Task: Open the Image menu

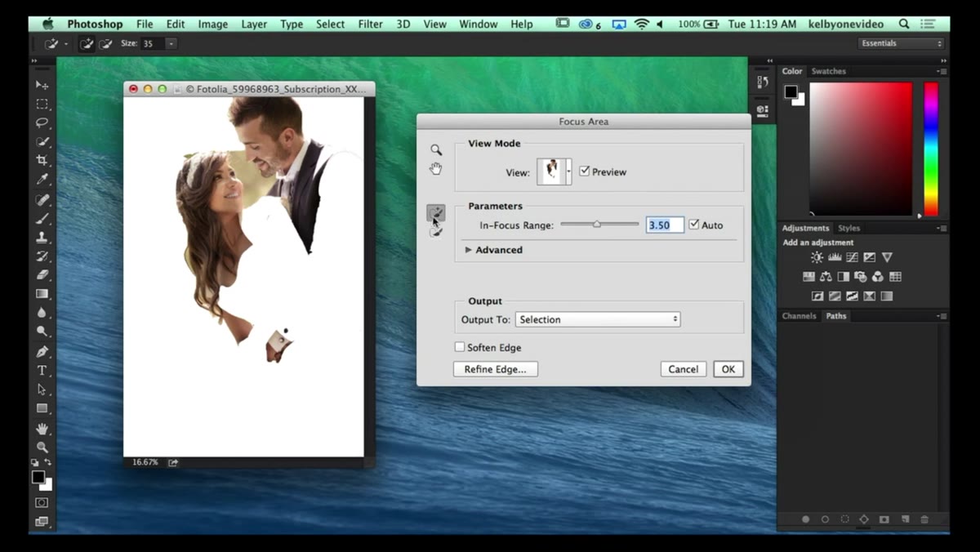Action: [x=212, y=24]
